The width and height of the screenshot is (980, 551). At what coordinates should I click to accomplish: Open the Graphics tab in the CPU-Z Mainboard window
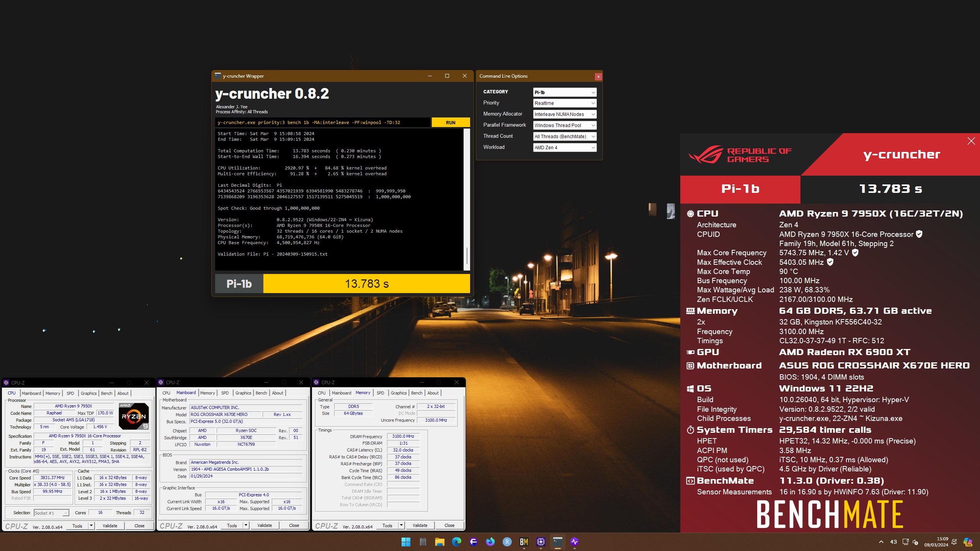(x=243, y=393)
